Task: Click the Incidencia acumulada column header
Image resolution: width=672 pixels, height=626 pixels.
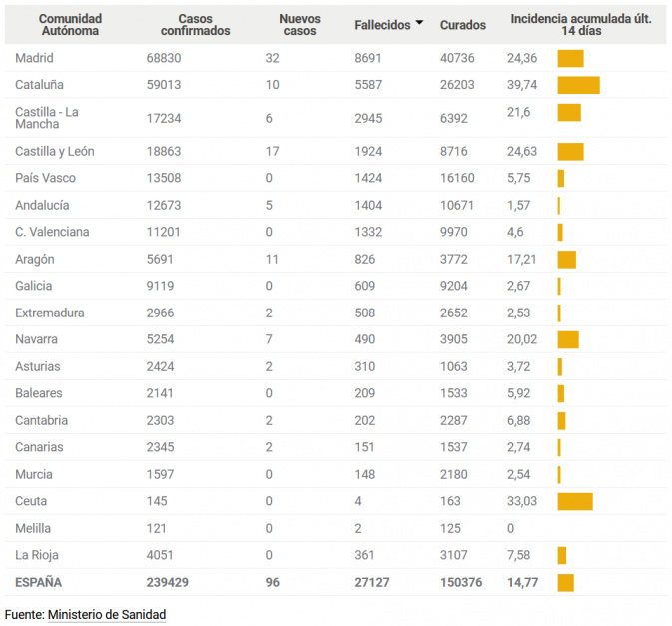Action: (x=581, y=25)
